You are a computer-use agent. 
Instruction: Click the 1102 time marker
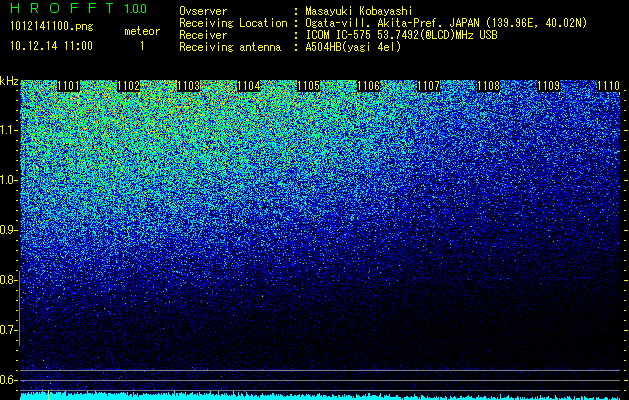click(129, 86)
